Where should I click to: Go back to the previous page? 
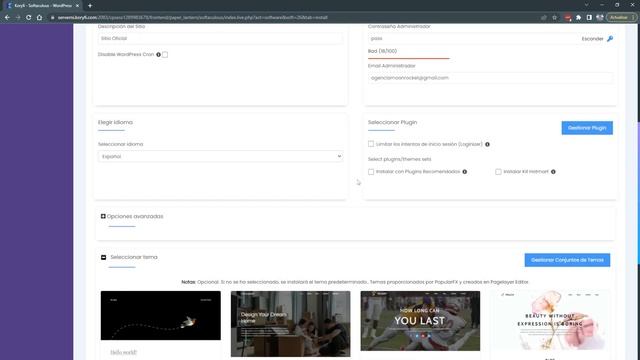point(7,18)
